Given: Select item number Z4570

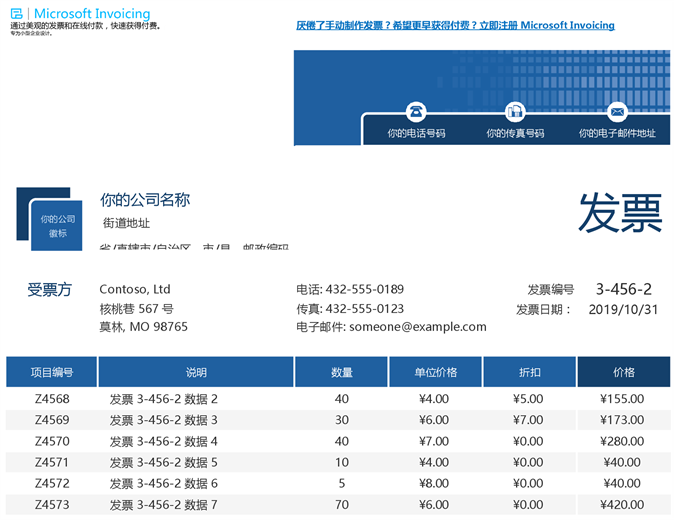Looking at the screenshot, I should pos(52,441).
